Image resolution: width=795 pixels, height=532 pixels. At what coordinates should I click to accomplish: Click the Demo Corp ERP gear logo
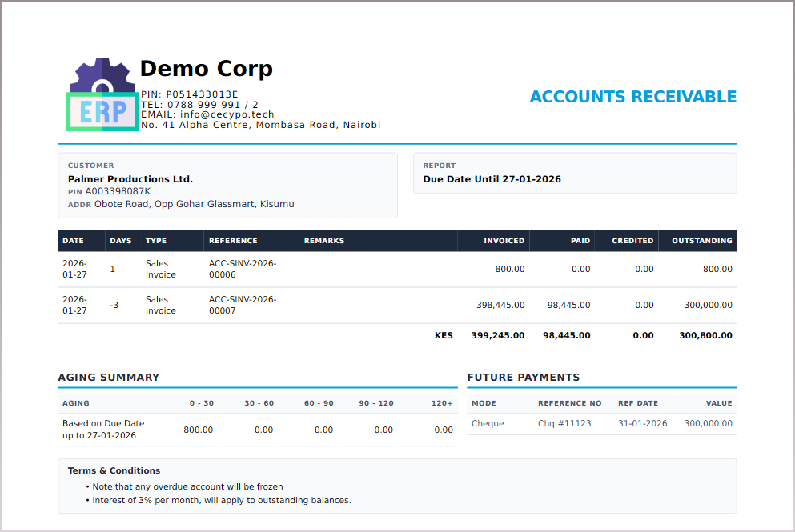pos(102,94)
